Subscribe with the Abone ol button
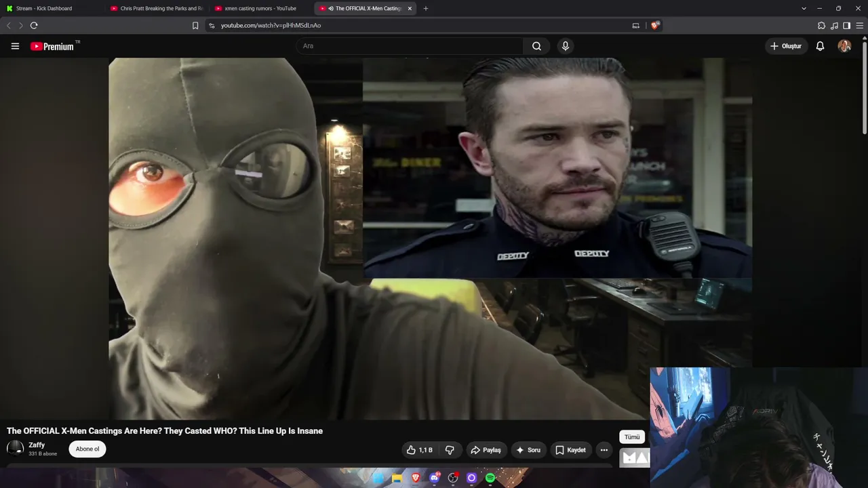868x488 pixels. tap(87, 449)
